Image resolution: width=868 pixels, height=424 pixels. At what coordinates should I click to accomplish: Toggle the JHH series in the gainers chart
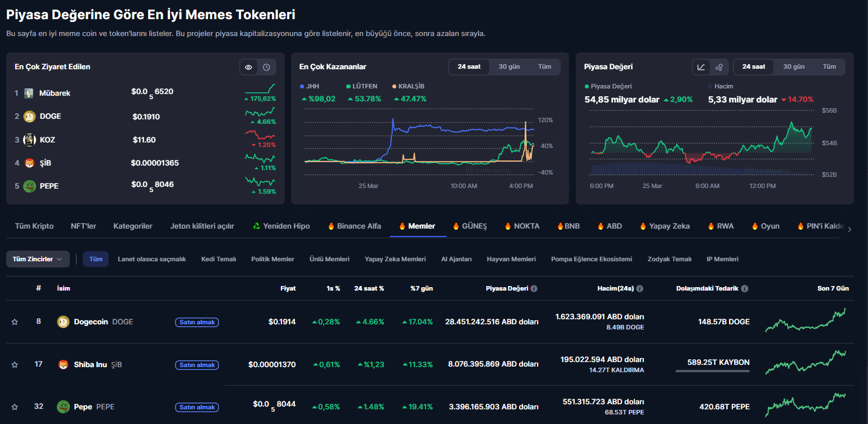click(x=310, y=86)
